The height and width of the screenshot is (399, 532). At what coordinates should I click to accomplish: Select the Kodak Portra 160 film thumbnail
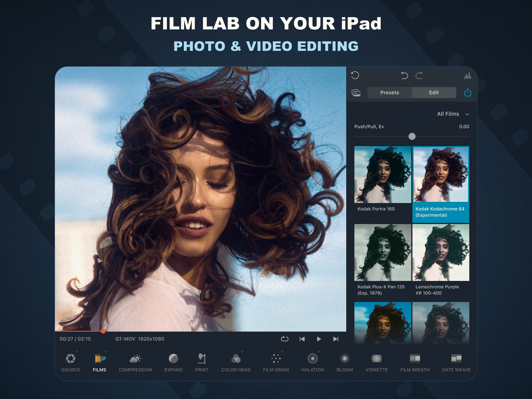(x=382, y=175)
